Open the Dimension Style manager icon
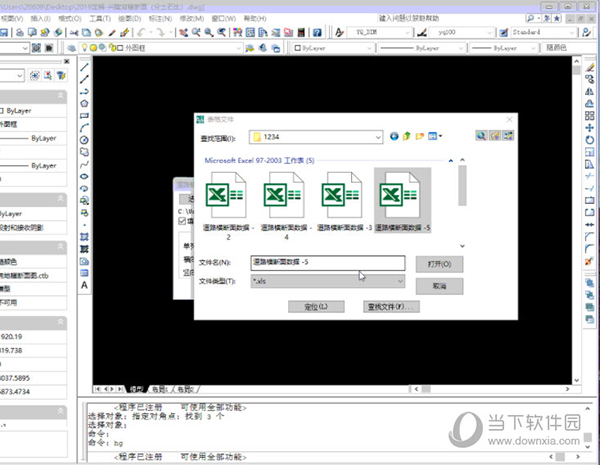This screenshot has height=465, width=600. [422, 33]
